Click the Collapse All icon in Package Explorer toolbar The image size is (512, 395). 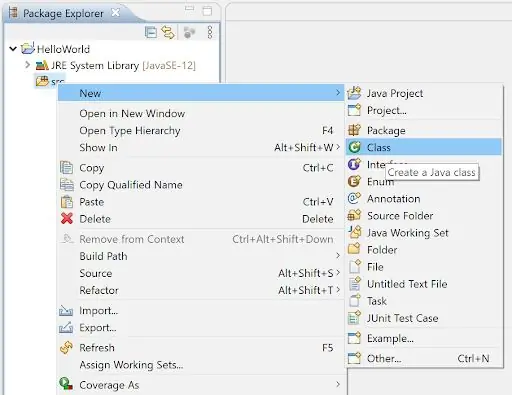(x=151, y=32)
